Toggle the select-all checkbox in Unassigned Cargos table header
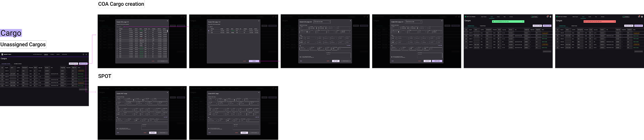The image size is (644, 140). 2,68
